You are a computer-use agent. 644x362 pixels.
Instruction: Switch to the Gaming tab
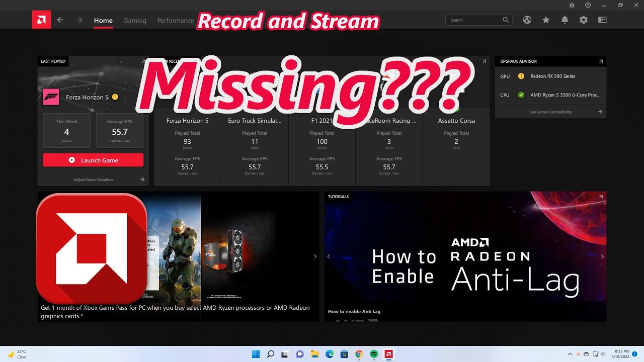tap(135, 21)
